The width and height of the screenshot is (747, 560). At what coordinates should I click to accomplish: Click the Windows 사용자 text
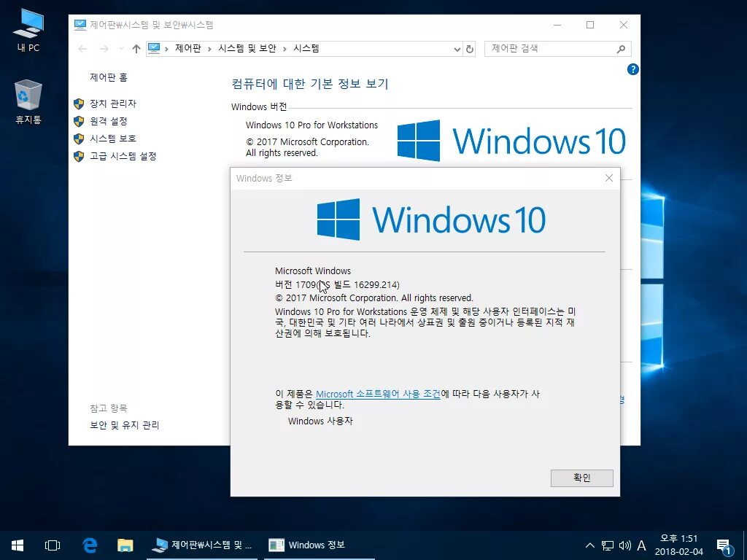tap(320, 421)
